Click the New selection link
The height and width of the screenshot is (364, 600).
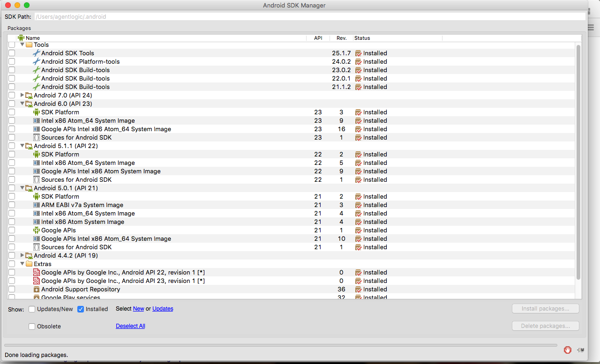coord(139,309)
